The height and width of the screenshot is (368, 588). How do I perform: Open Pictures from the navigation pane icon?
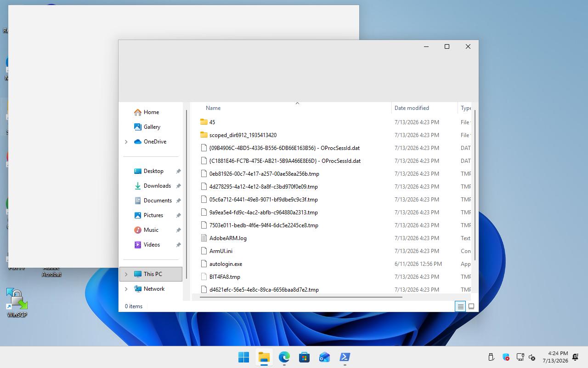[138, 215]
